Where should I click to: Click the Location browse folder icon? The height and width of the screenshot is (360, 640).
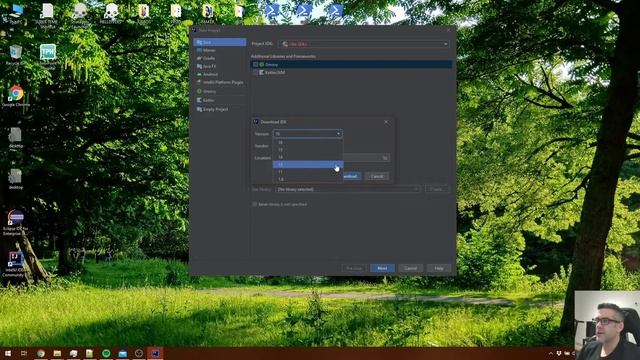385,158
